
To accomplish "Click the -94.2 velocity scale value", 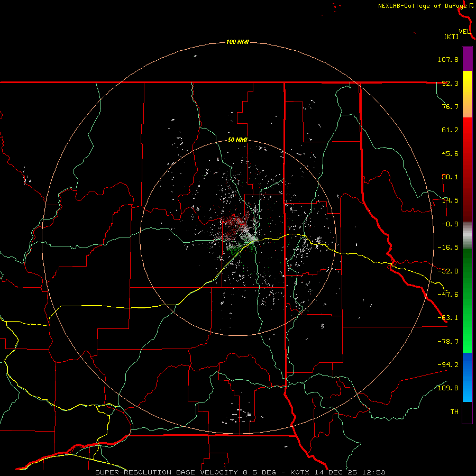I will click(448, 365).
